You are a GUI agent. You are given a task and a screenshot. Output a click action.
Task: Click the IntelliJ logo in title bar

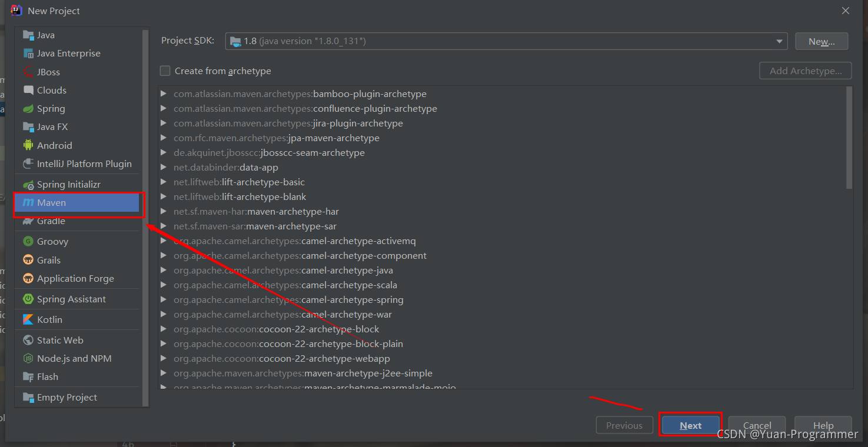tap(16, 10)
